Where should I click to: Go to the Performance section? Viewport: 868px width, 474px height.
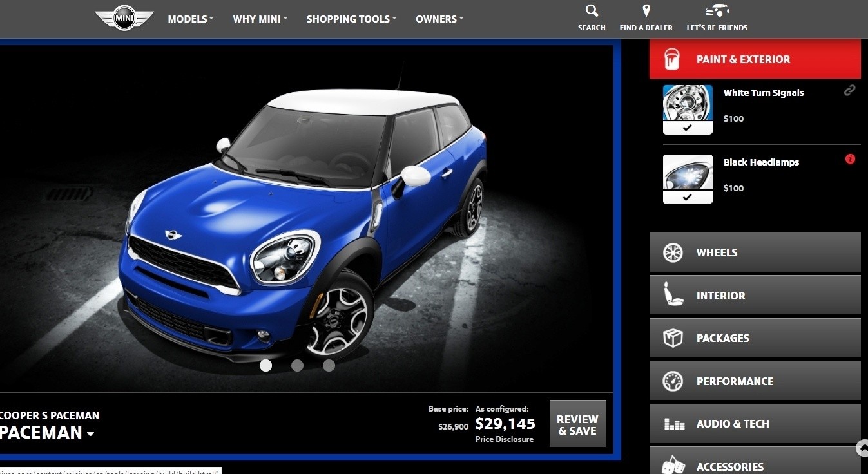click(755, 381)
